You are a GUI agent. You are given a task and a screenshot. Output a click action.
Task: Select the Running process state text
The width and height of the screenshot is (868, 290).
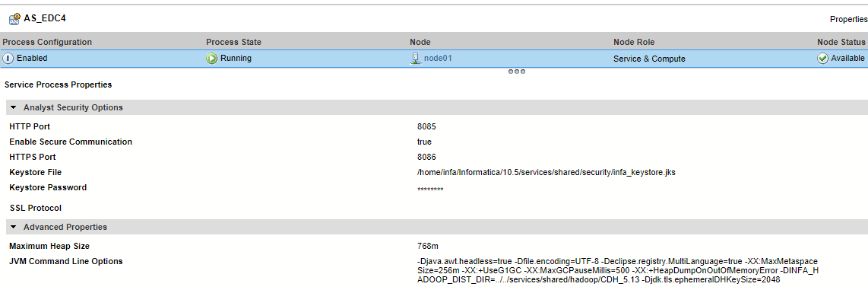pyautogui.click(x=236, y=58)
